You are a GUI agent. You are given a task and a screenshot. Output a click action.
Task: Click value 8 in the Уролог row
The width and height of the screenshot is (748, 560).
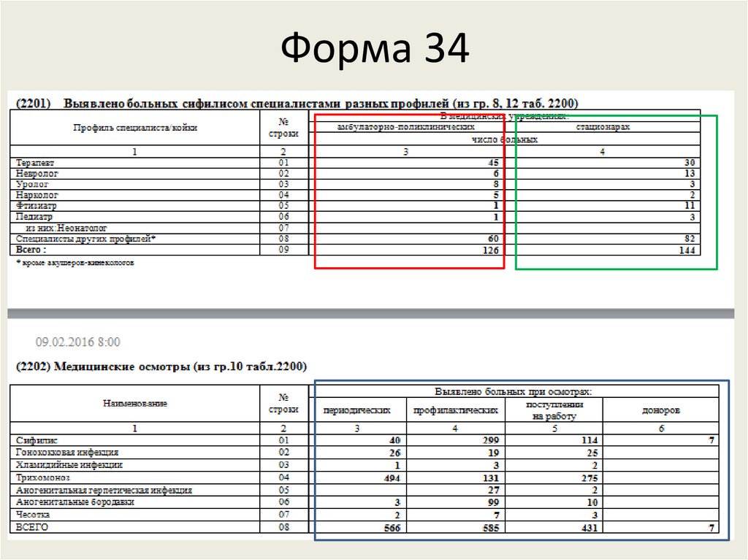pos(496,184)
